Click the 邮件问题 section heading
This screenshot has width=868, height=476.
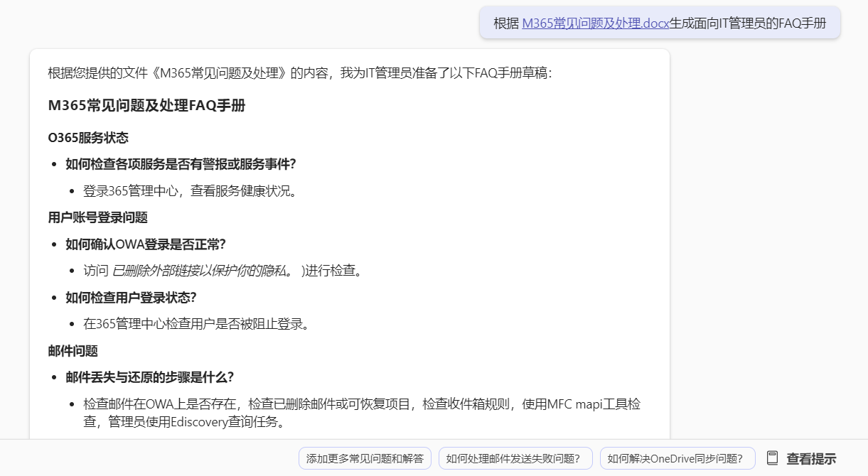pyautogui.click(x=73, y=351)
